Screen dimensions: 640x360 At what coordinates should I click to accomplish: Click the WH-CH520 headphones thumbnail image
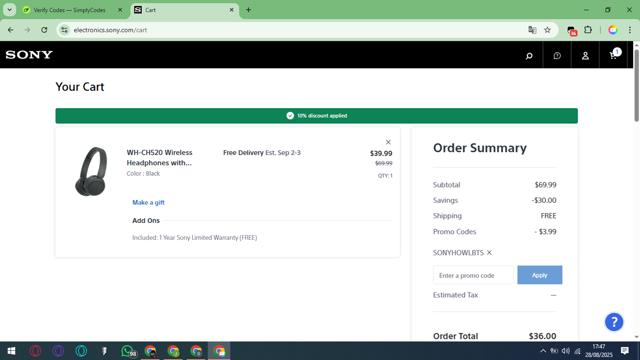91,171
